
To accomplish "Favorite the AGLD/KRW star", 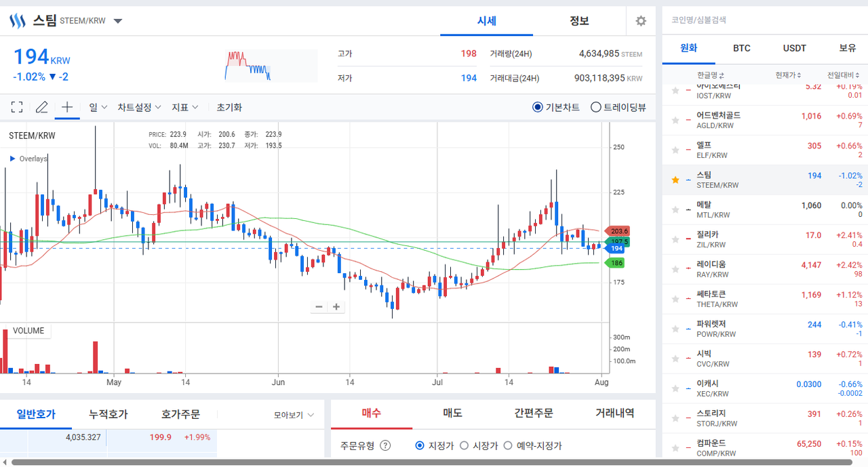I will coord(675,120).
